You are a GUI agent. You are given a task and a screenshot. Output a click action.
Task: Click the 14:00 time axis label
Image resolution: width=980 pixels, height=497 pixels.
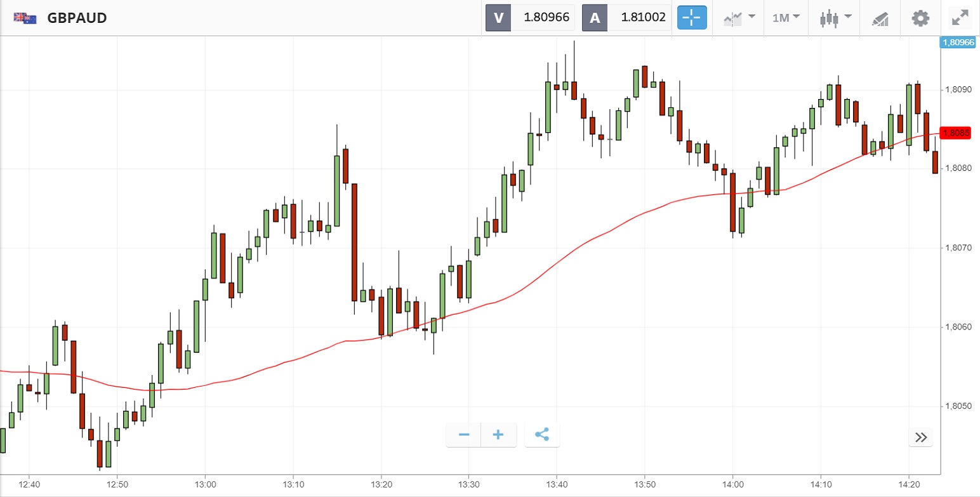point(732,484)
